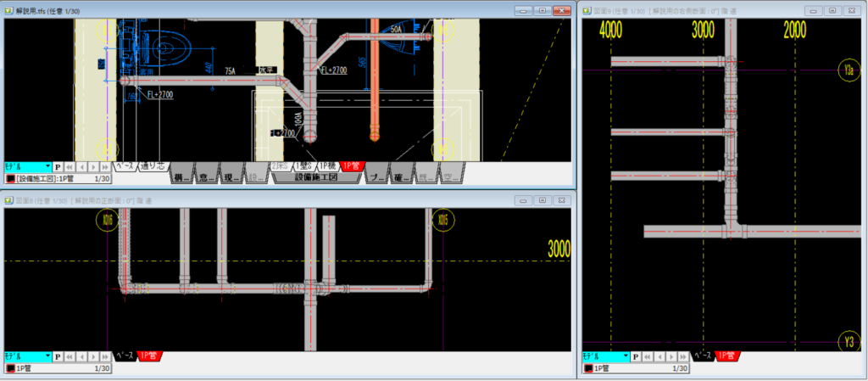Click P button in 図面9 right-section window
868x381 pixels.
click(638, 357)
